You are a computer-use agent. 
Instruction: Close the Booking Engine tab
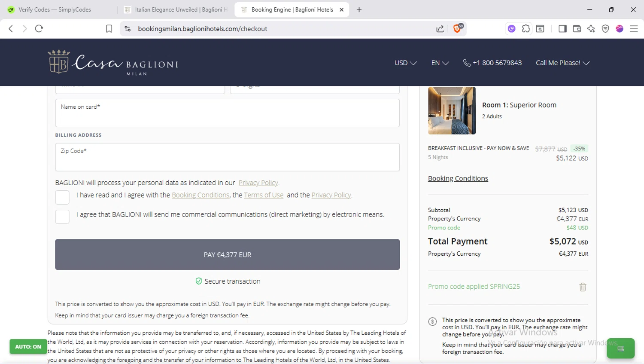[x=342, y=9]
